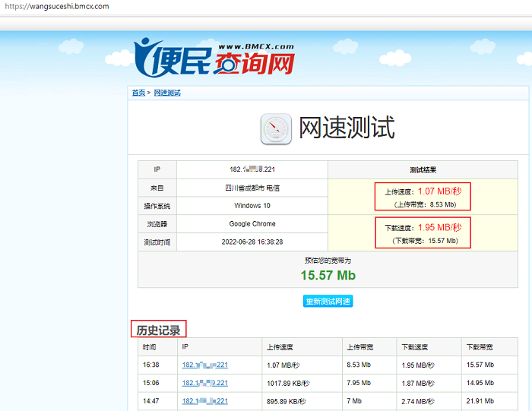Select the 上传速度 1.07 MB/秒 result box
Viewport: 532px width, 411px height.
coord(423,197)
